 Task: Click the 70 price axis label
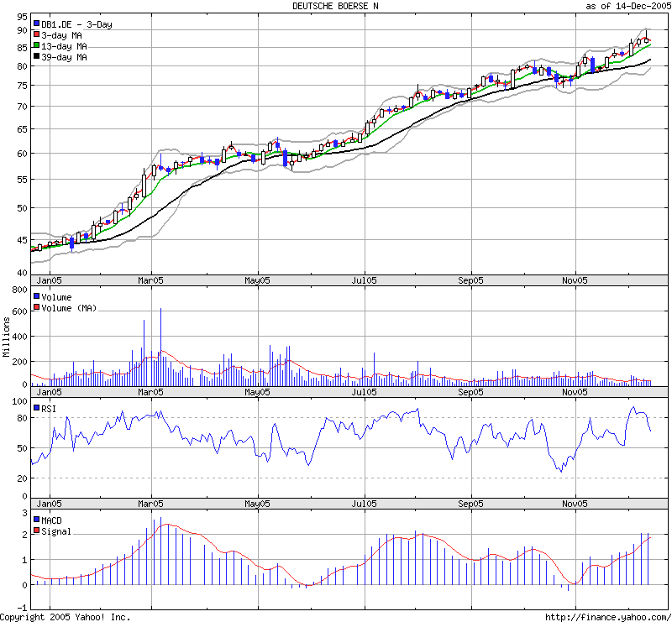(x=23, y=107)
